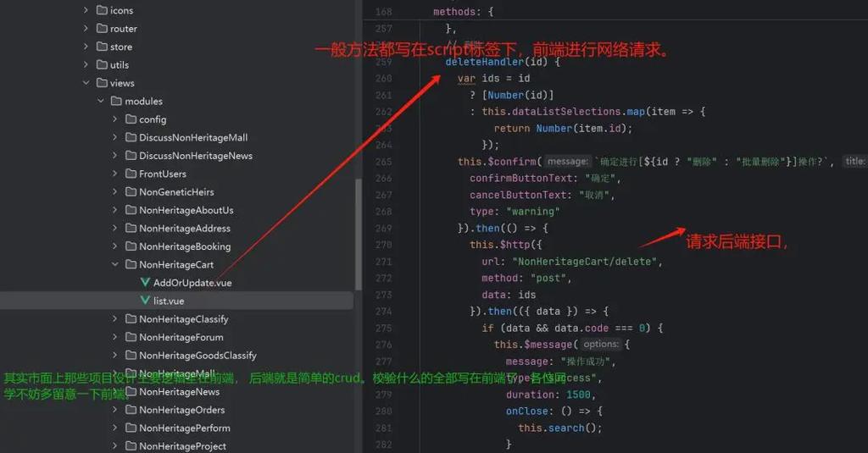This screenshot has width=868, height=453.
Task: Select the NonHeritagePerform folder name
Action: click(184, 428)
